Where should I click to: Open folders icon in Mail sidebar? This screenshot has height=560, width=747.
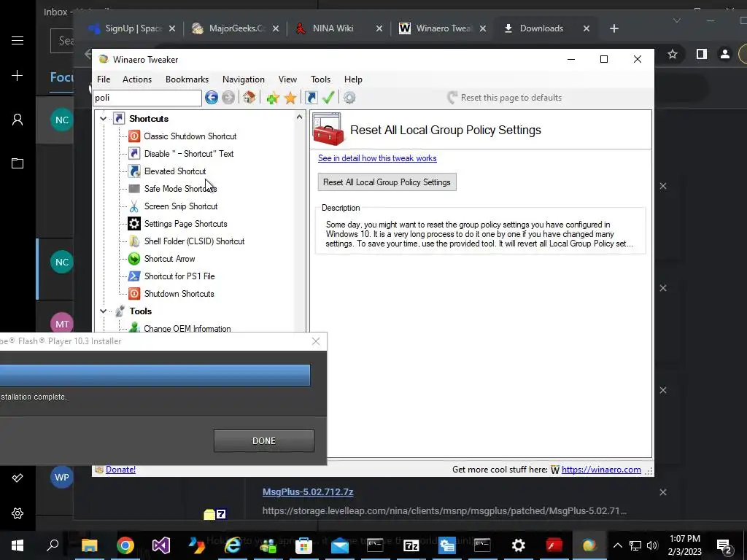pos(18,163)
